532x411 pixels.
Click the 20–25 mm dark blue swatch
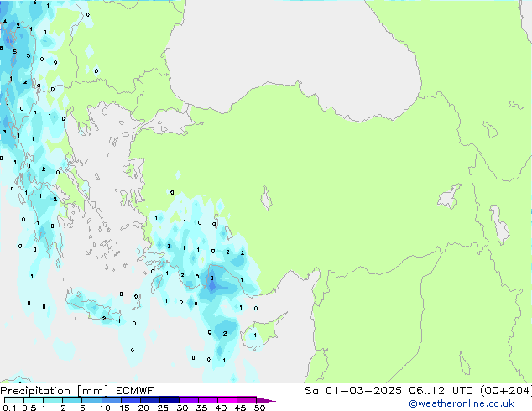point(149,400)
